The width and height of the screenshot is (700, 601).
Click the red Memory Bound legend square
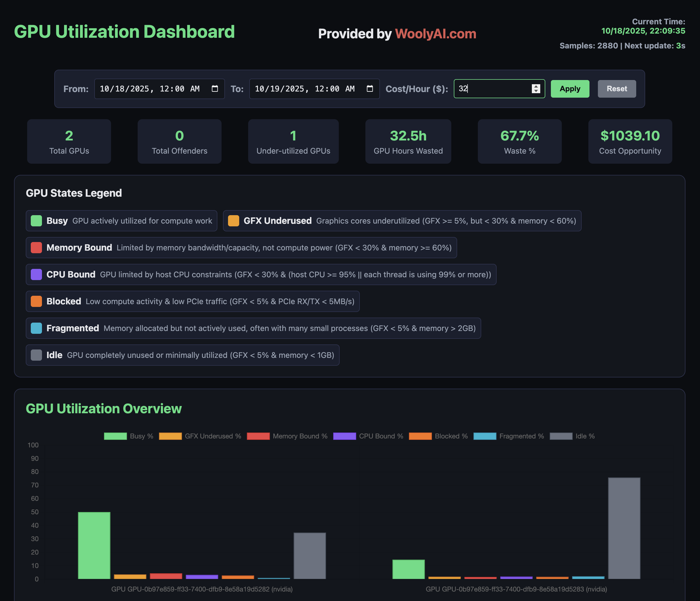pyautogui.click(x=36, y=247)
